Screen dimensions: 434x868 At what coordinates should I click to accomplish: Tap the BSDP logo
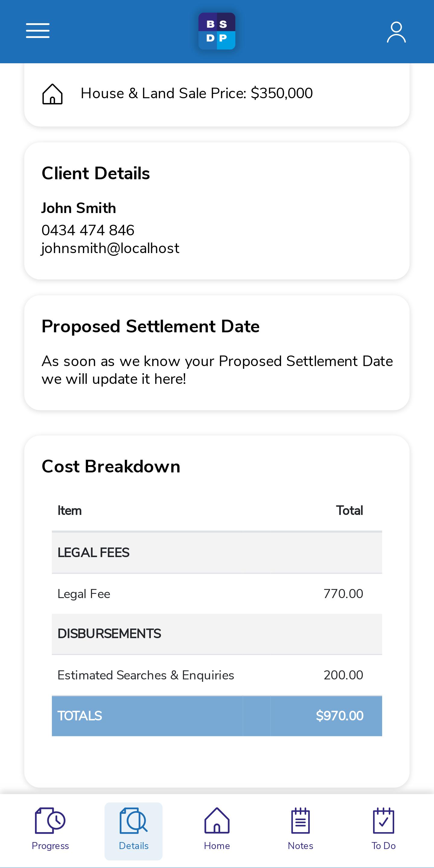(217, 31)
